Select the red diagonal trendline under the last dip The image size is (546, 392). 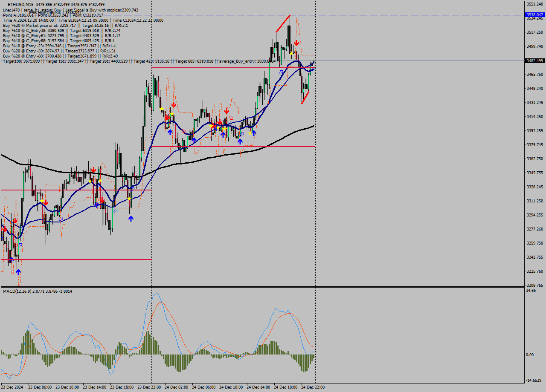305,97
